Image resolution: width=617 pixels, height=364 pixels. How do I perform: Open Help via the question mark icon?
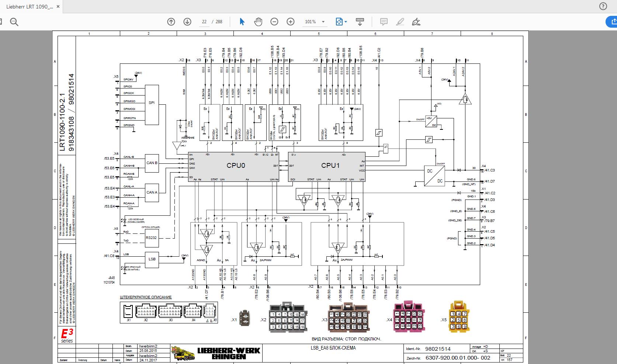click(603, 6)
